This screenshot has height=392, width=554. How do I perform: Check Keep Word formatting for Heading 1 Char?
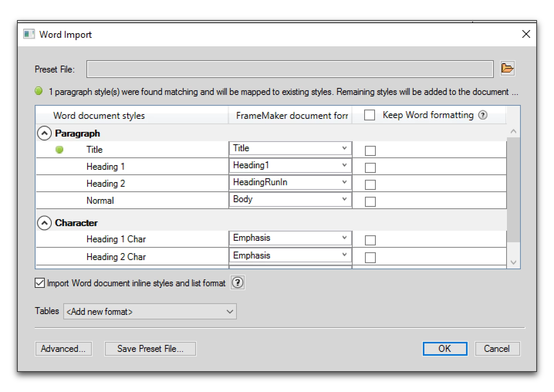point(370,240)
